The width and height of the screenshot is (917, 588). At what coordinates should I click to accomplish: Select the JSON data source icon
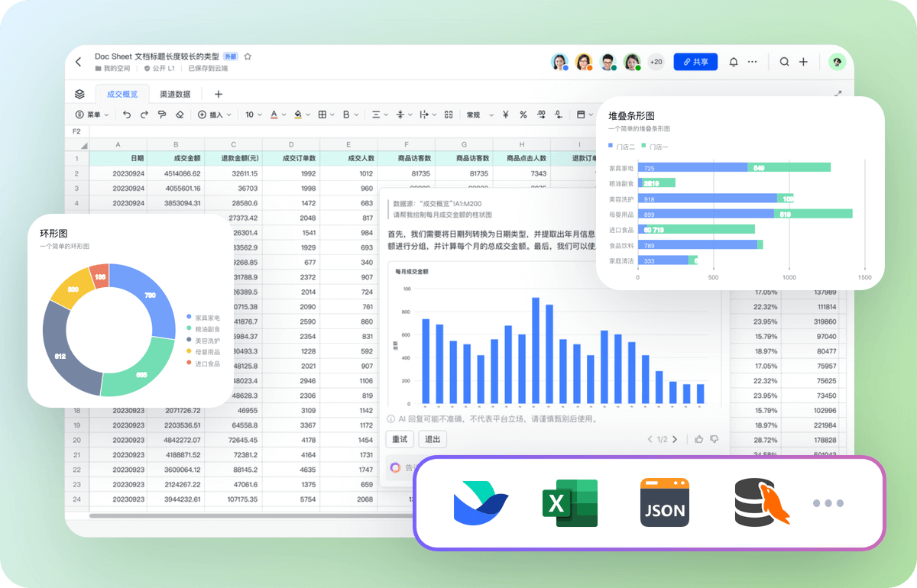tap(665, 503)
